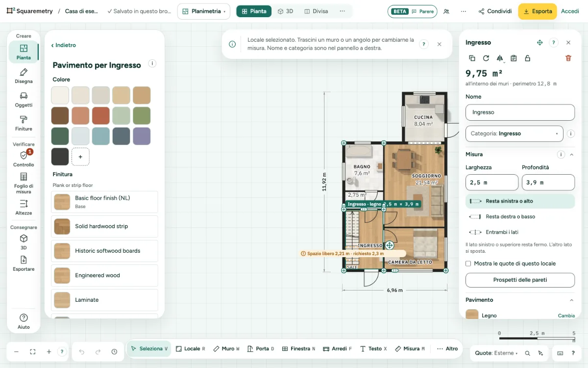
Task: Open the Oggetti panel
Action: [x=24, y=100]
